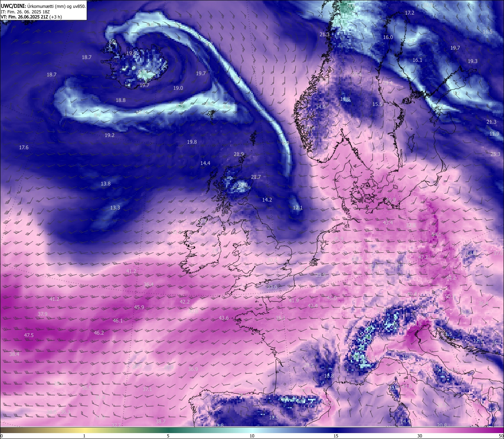Click the 37.1 value on the map
The image size is (504, 439).
tap(147, 389)
